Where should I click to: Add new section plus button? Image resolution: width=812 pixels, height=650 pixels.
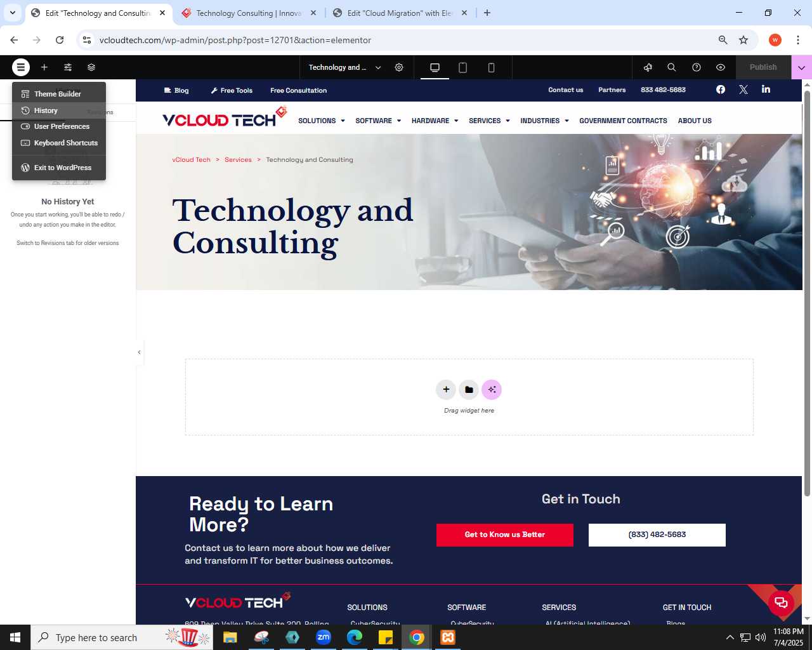(446, 390)
